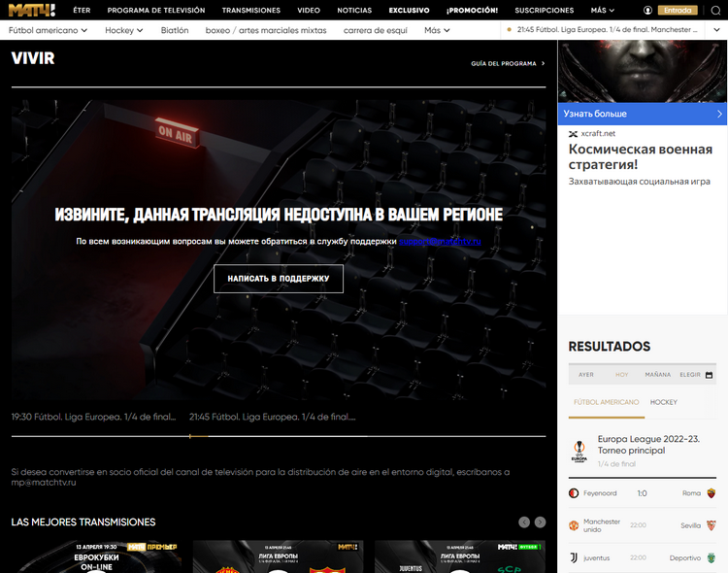Open boxeo / artes marciales mixtas link

click(x=266, y=30)
